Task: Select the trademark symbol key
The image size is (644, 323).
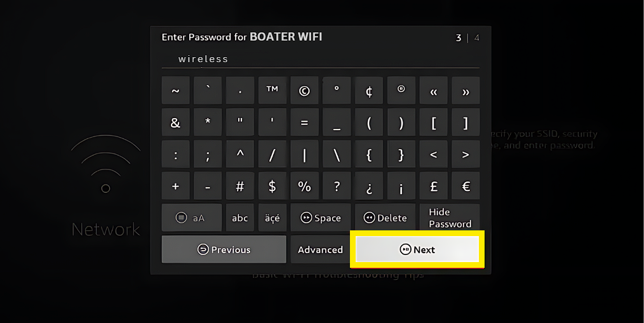Action: (x=272, y=90)
